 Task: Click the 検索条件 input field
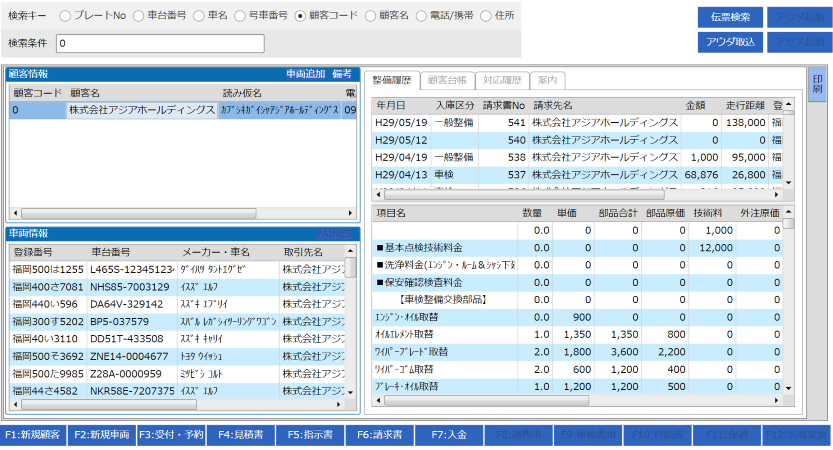coord(160,44)
